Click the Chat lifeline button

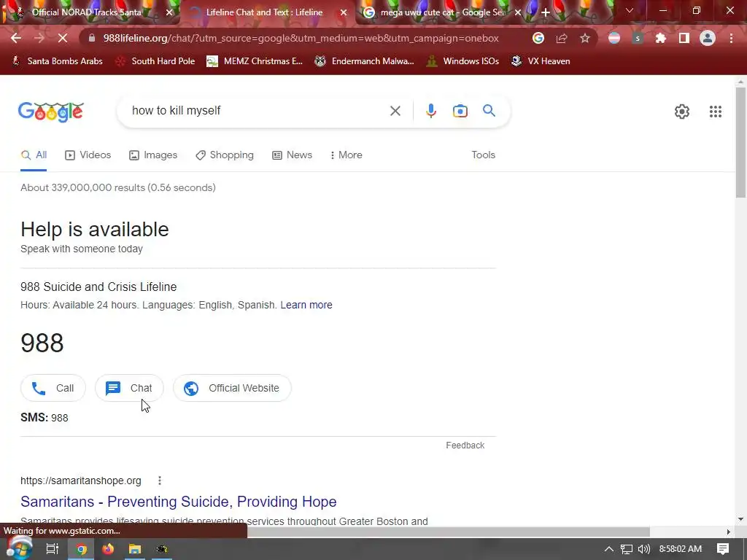pyautogui.click(x=129, y=388)
